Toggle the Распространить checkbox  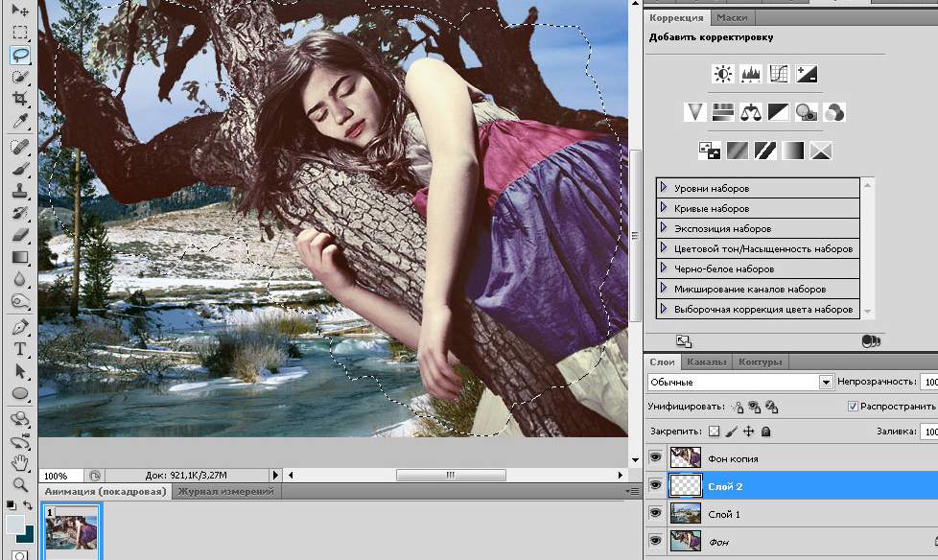pyautogui.click(x=853, y=407)
